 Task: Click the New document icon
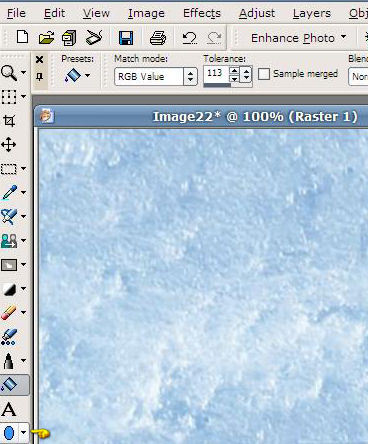[x=22, y=37]
